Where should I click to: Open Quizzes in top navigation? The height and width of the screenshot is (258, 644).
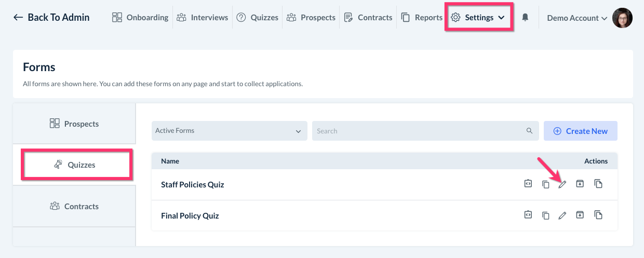[257, 18]
